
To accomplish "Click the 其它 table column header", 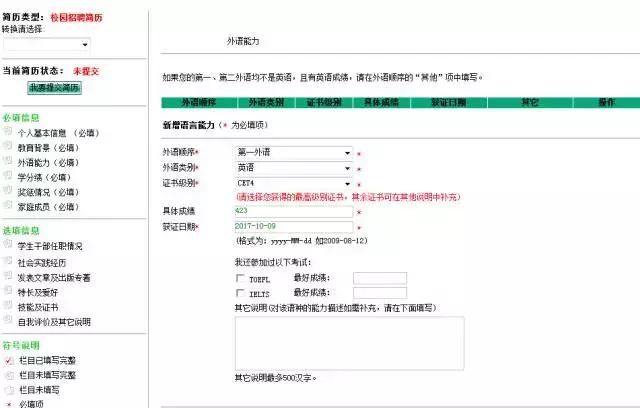I will point(530,102).
